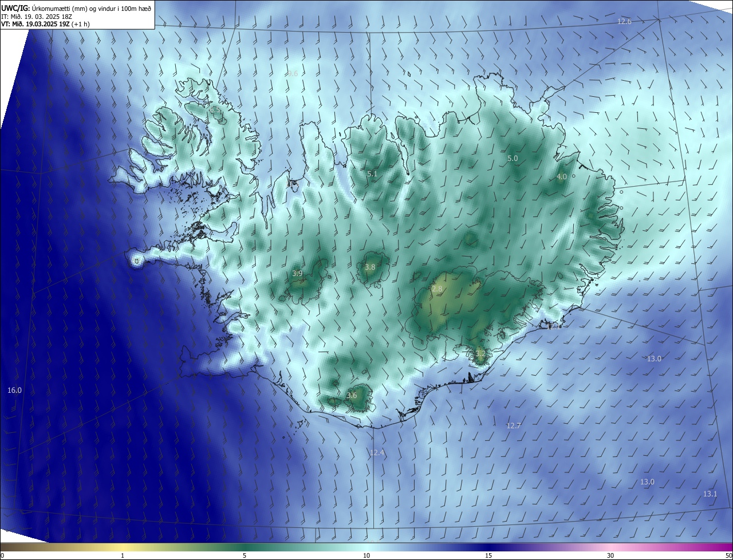Click the legend tick labeled 0

[x=2, y=555]
